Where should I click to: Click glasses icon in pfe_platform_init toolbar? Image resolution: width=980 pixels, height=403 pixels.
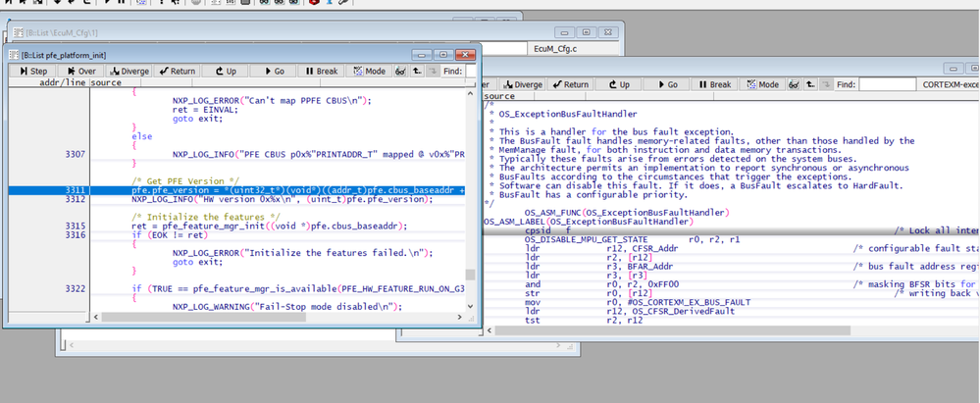pos(398,72)
